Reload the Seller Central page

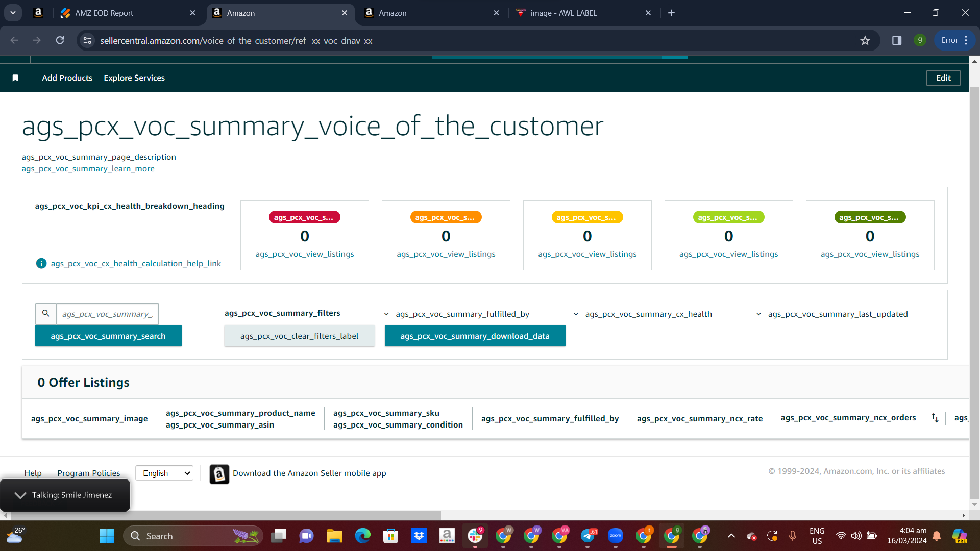(x=60, y=40)
